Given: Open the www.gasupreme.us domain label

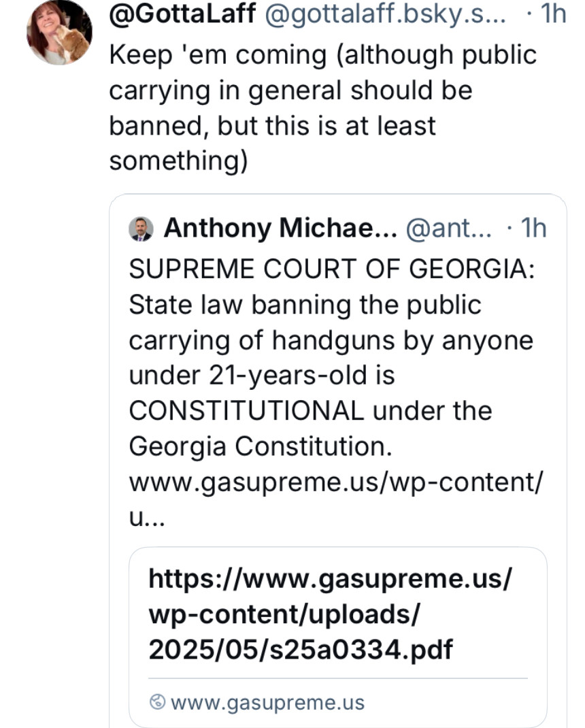Looking at the screenshot, I should [x=267, y=702].
